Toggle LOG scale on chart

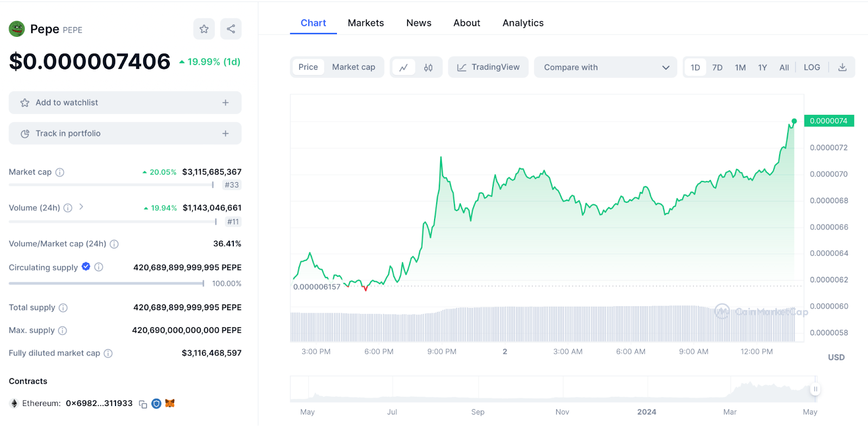[x=812, y=68]
